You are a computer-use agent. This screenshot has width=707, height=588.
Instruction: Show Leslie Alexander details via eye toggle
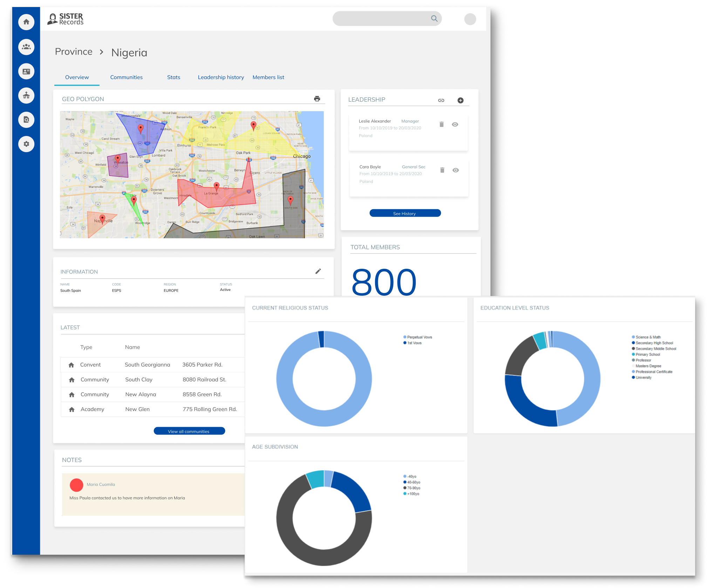click(x=455, y=124)
